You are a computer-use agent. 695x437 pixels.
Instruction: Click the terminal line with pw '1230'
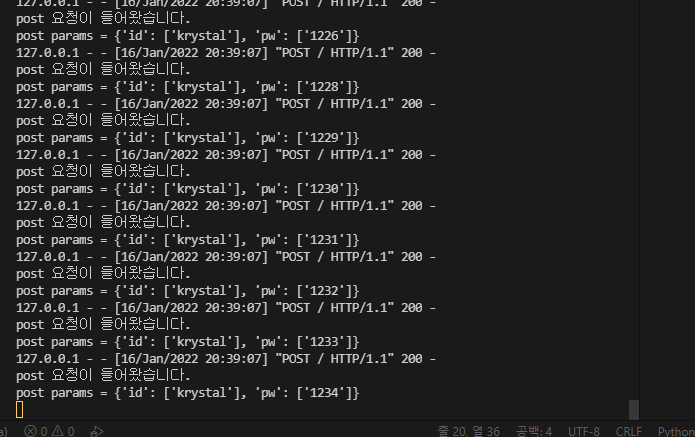pos(187,189)
